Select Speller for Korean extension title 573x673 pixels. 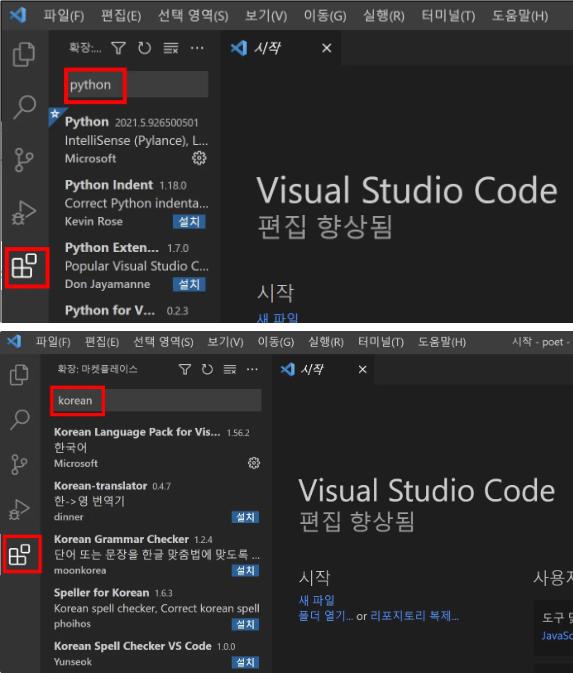pos(101,593)
